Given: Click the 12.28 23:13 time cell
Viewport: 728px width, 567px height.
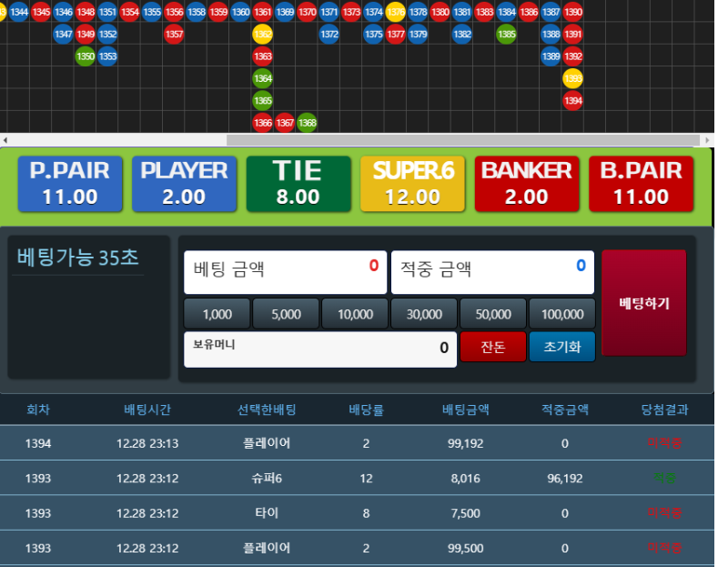Looking at the screenshot, I should 147,443.
